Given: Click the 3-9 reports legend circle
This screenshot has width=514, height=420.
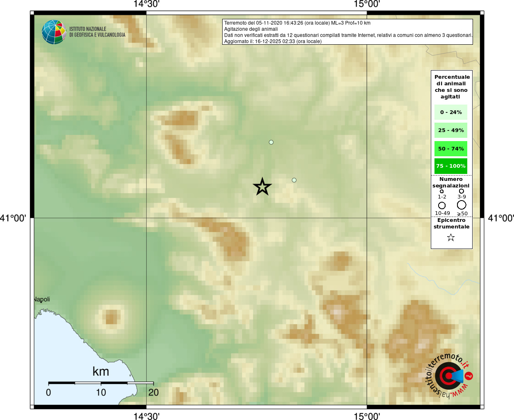Looking at the screenshot, I should point(462,191).
